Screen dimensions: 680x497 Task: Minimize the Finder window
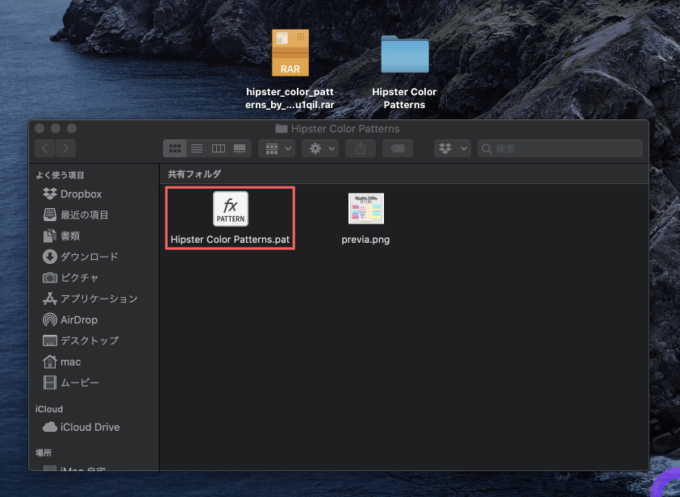(56, 128)
